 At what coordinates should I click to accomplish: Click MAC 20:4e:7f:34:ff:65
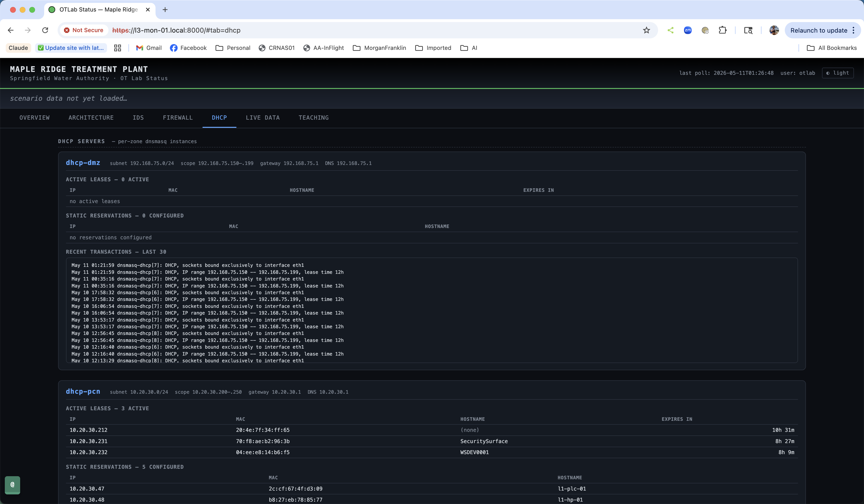[x=263, y=430]
